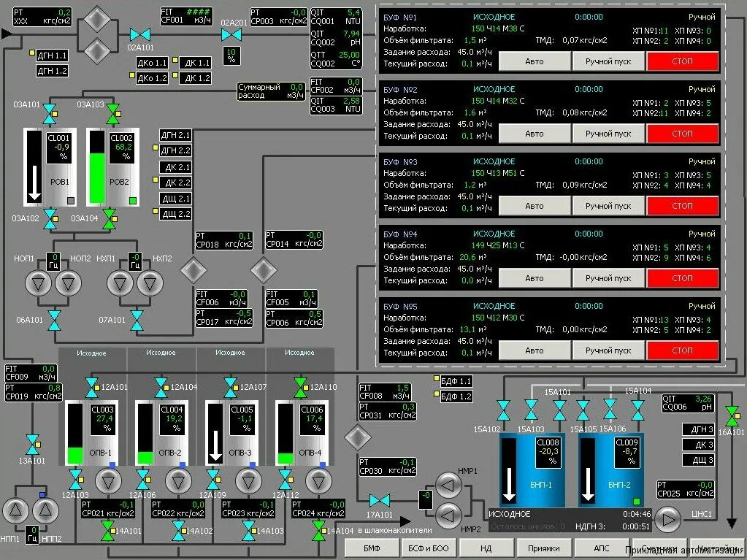Open the АПС screen

point(601,548)
